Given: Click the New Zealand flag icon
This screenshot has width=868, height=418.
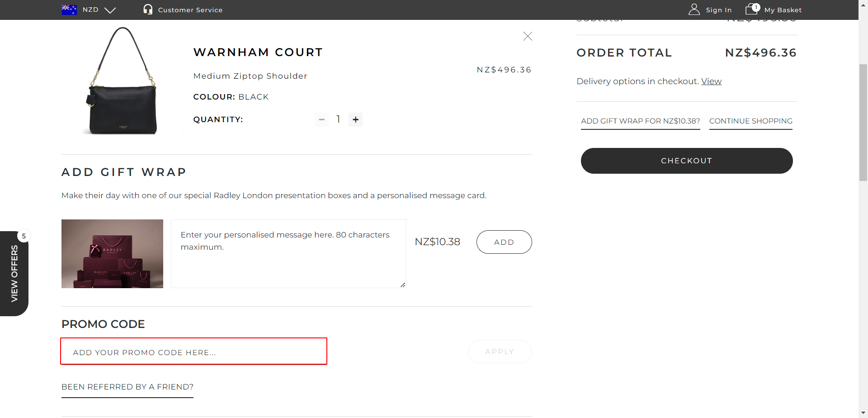Looking at the screenshot, I should click(x=69, y=9).
